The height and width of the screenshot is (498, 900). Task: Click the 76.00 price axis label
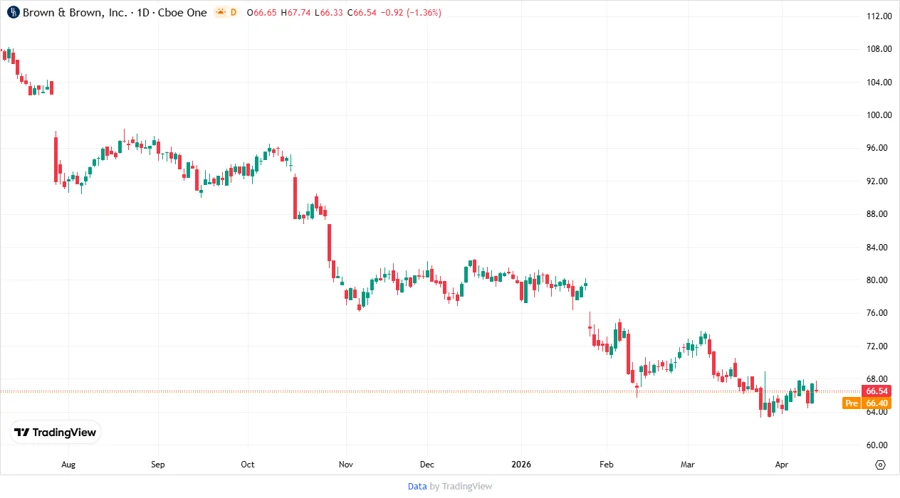click(879, 313)
